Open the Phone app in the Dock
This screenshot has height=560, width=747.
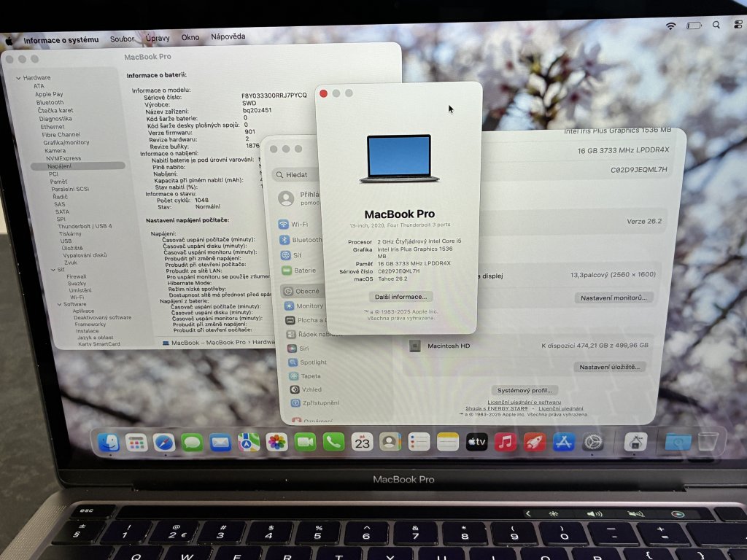[x=333, y=443]
